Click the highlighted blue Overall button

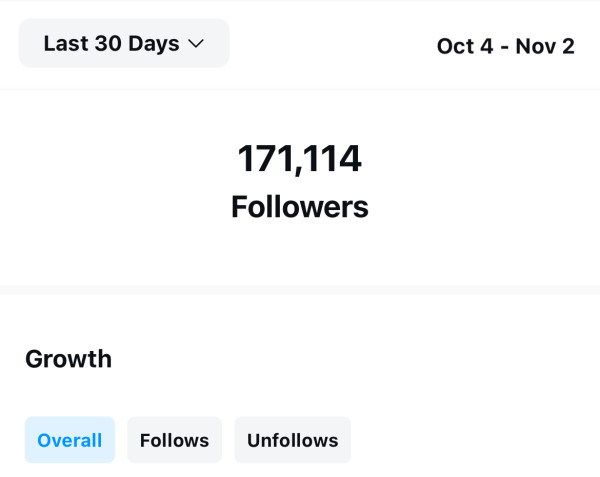tap(69, 440)
